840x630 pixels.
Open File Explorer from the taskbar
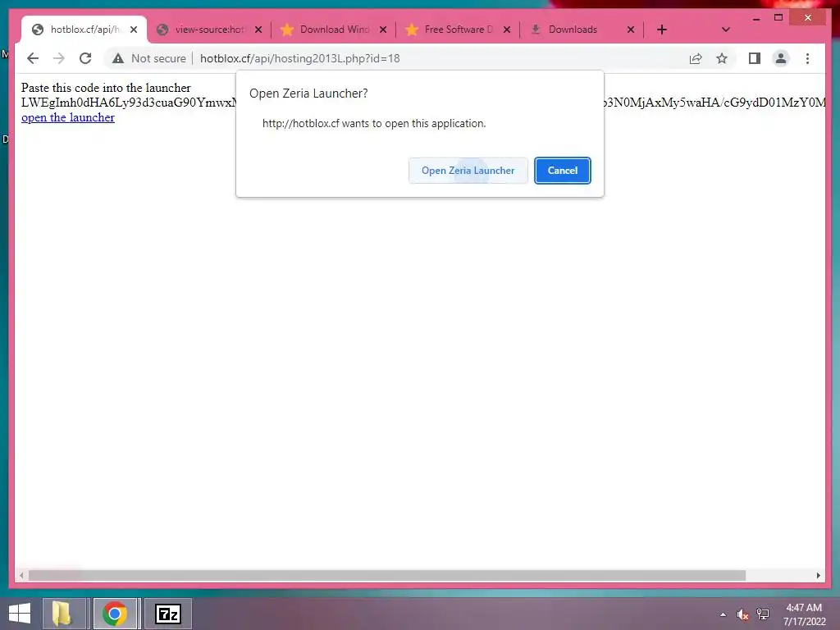(63, 614)
